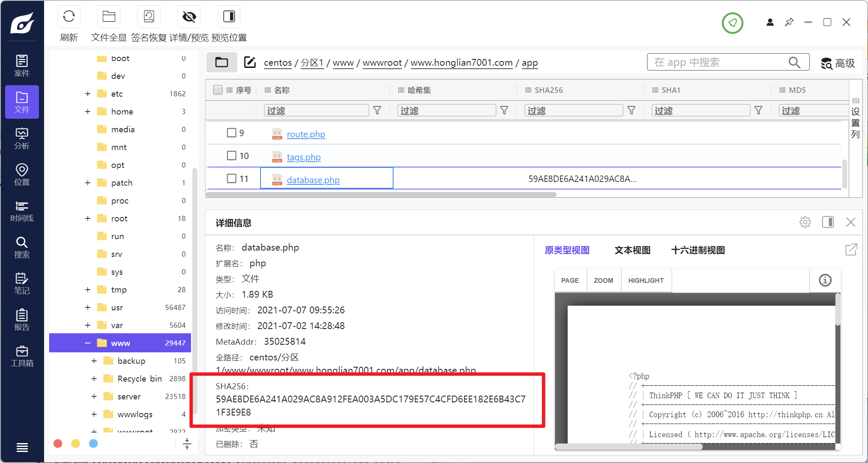This screenshot has width=868, height=463.
Task: Expand the home folder
Action: coord(88,112)
